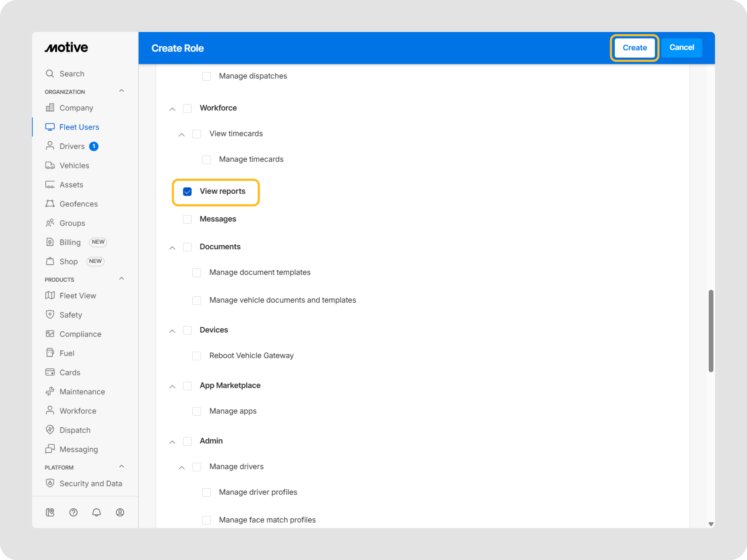Select Fleet Users in the sidebar

pyautogui.click(x=79, y=127)
